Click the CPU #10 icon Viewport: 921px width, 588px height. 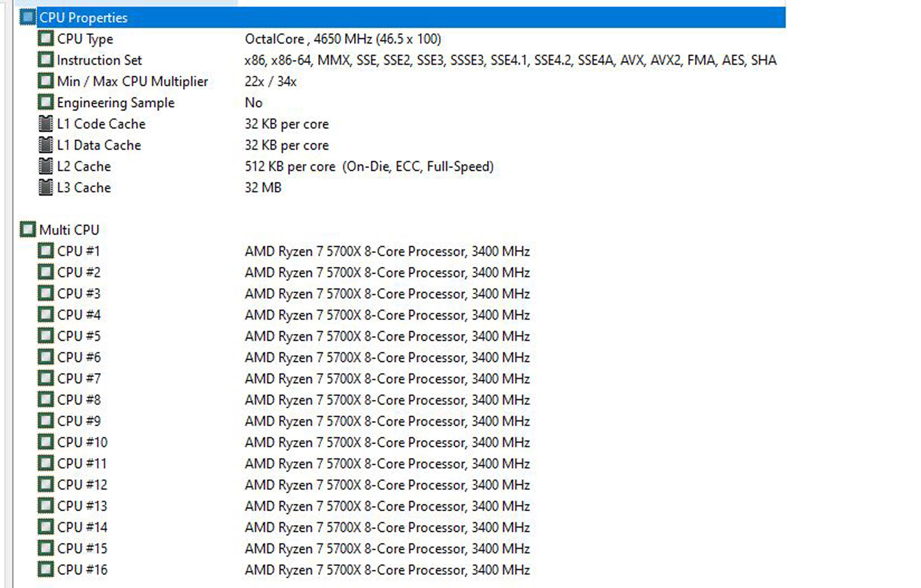tap(46, 442)
